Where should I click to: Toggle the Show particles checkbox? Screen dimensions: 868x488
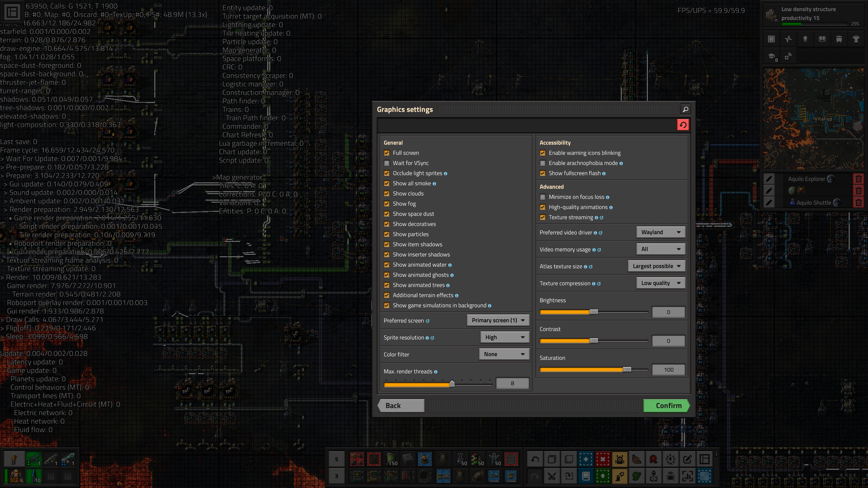(387, 234)
